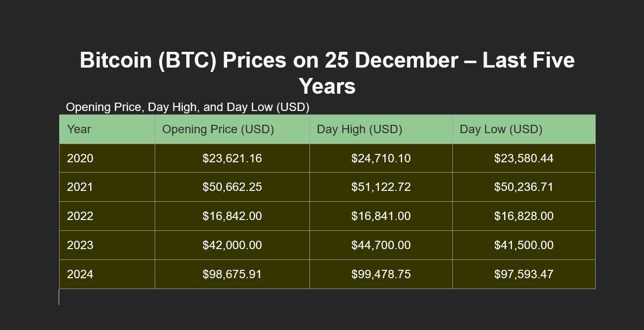Select the $24,710.10 day high cell
Screen dimensions: 644x330
click(x=381, y=158)
